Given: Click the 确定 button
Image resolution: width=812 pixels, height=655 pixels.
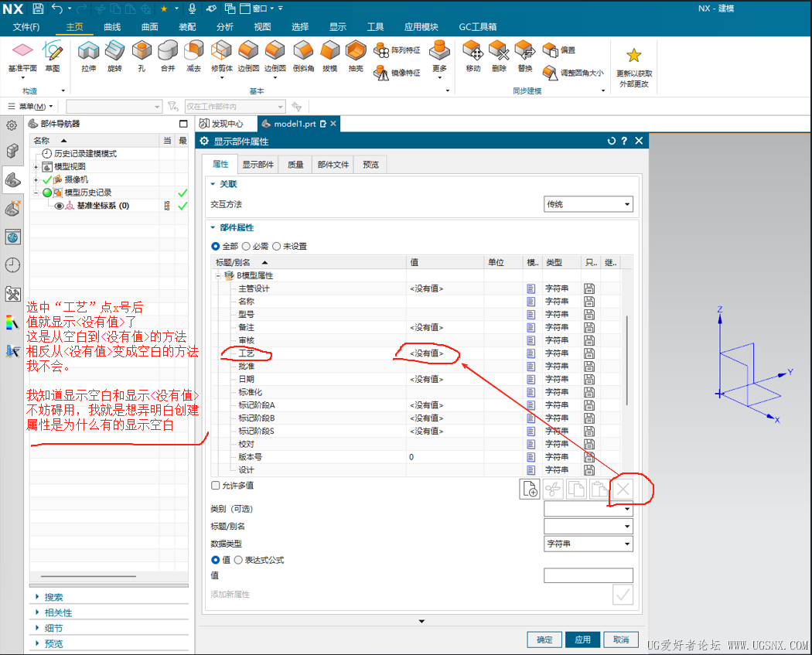Looking at the screenshot, I should [x=544, y=640].
